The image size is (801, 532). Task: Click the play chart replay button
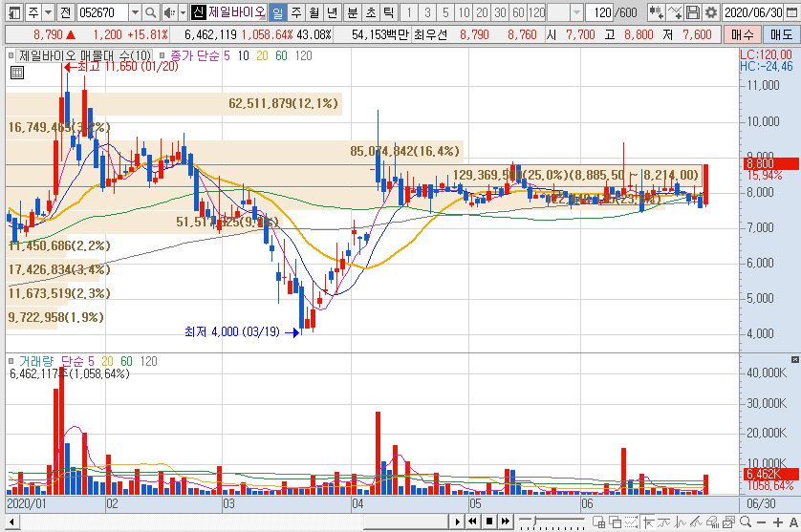457,521
